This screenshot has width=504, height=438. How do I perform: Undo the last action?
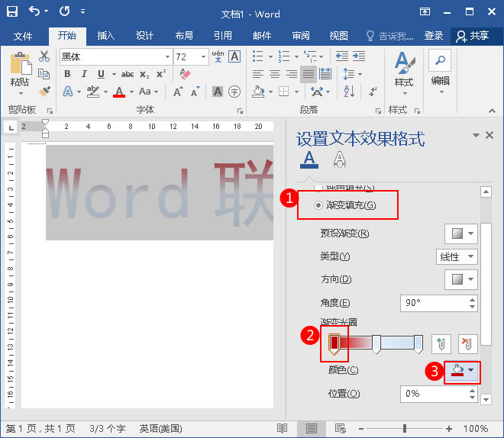(34, 11)
